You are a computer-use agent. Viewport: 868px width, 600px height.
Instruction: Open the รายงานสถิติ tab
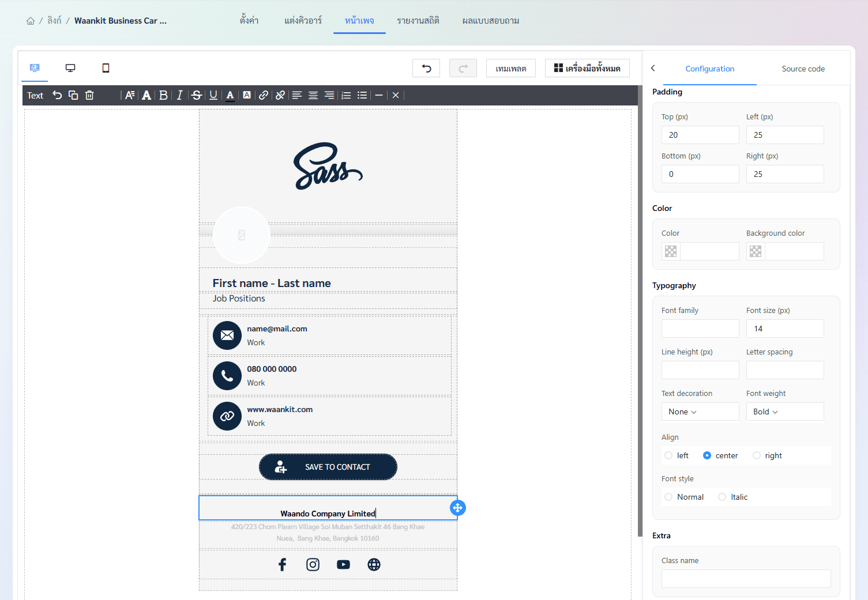(x=418, y=21)
